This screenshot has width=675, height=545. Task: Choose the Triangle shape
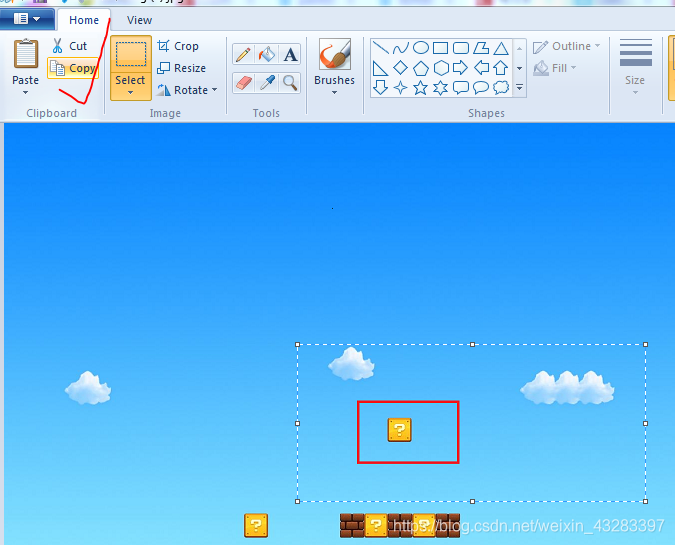click(501, 47)
